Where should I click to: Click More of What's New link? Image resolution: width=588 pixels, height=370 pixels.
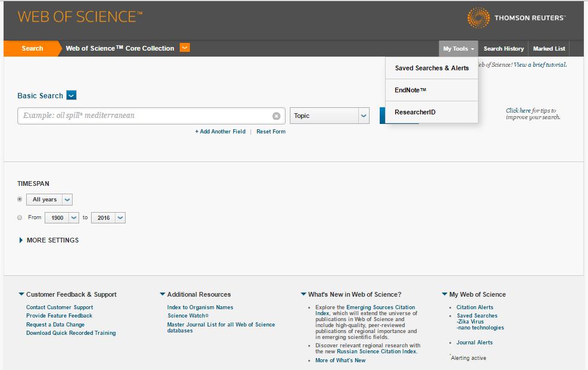pyautogui.click(x=340, y=360)
